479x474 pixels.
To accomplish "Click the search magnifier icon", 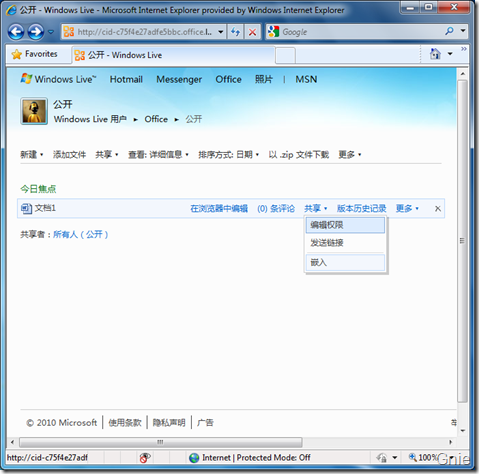I will tap(449, 31).
